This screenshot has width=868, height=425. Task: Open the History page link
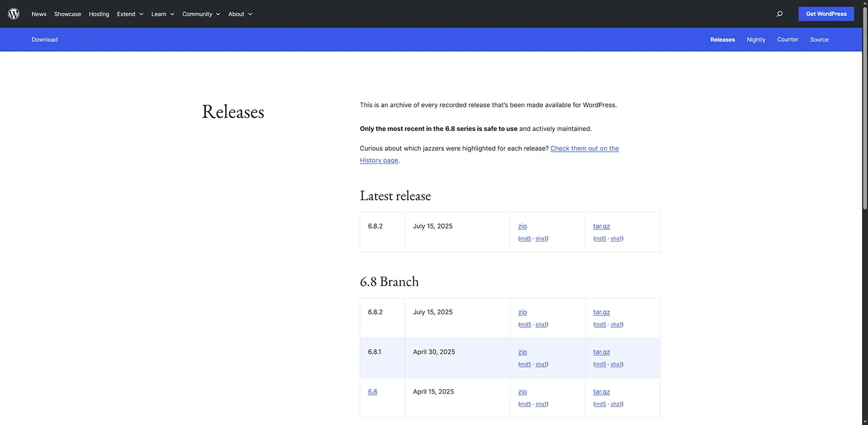pyautogui.click(x=378, y=160)
